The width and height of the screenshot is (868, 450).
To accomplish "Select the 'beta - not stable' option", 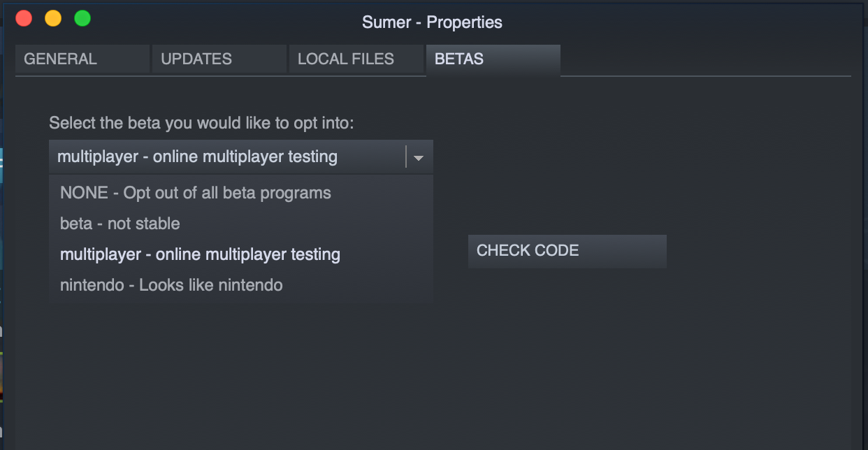I will pyautogui.click(x=120, y=224).
